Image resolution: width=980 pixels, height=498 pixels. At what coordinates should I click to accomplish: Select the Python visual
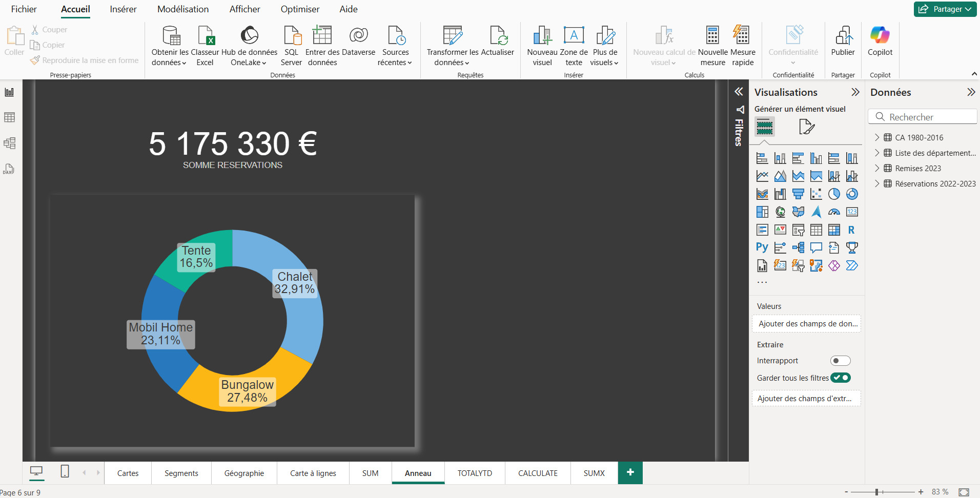[x=762, y=248]
